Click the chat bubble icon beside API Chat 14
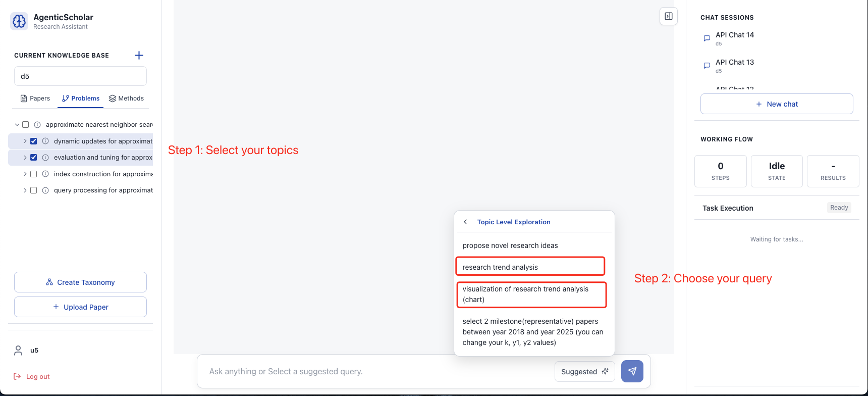The height and width of the screenshot is (396, 868). coord(707,38)
